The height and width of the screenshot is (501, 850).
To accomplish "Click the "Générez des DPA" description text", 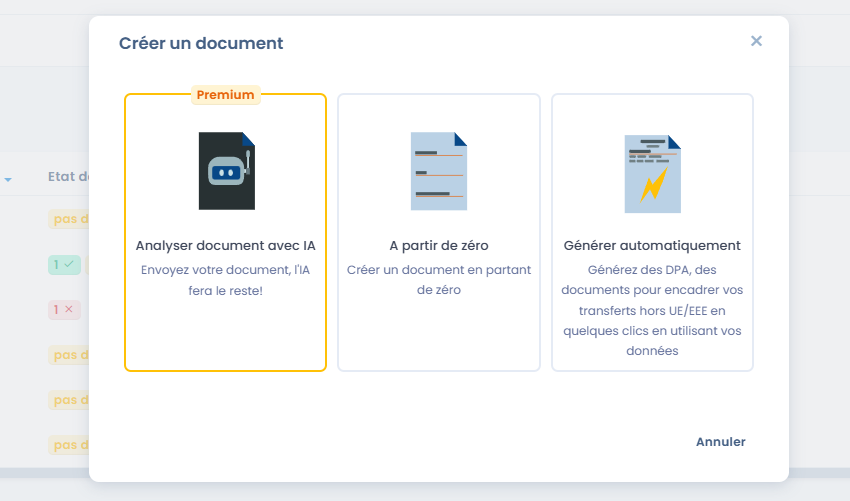I will pos(652,270).
